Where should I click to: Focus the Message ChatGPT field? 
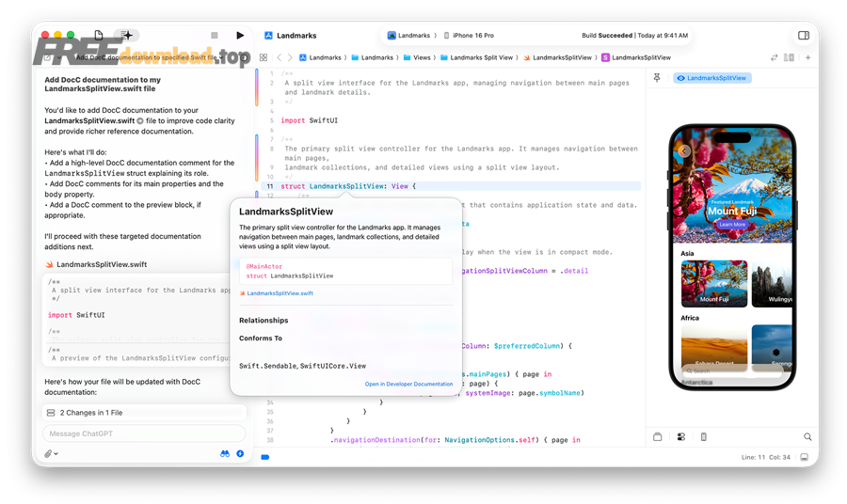point(144,433)
